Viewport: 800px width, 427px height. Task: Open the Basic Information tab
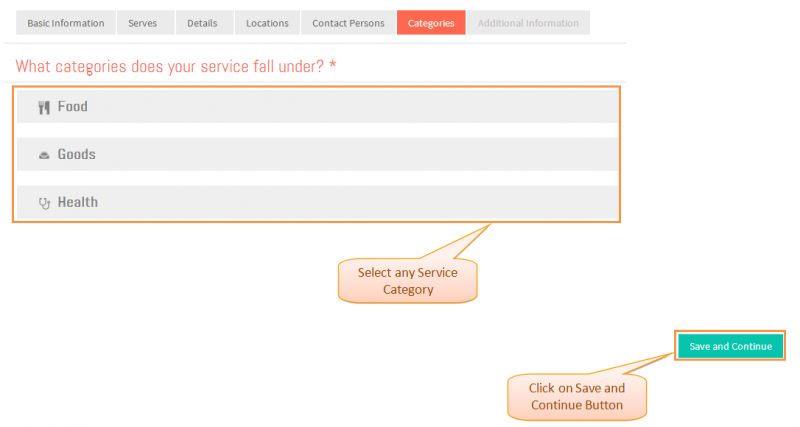click(66, 23)
